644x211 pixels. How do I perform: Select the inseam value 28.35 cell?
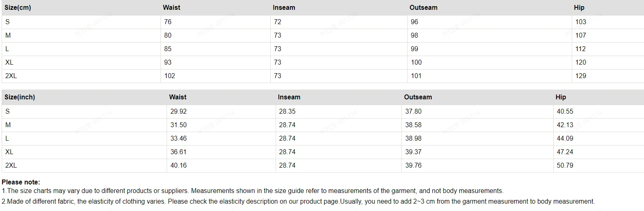[x=287, y=112]
